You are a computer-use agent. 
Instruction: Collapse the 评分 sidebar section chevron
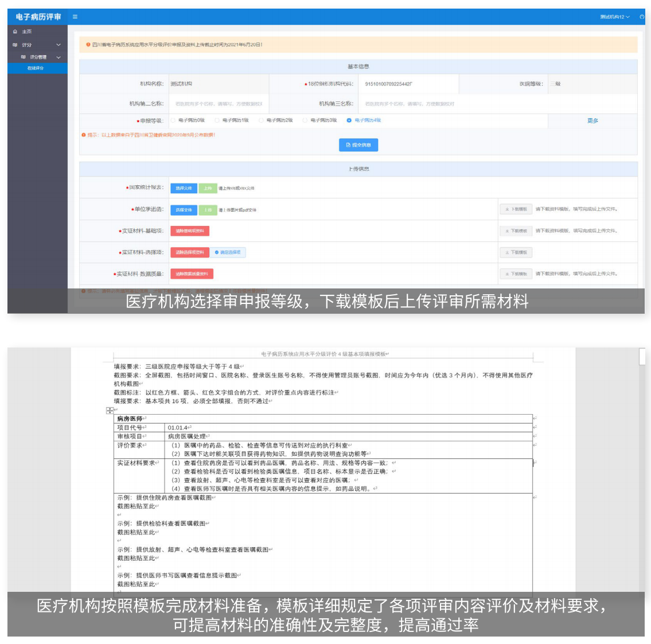point(59,45)
